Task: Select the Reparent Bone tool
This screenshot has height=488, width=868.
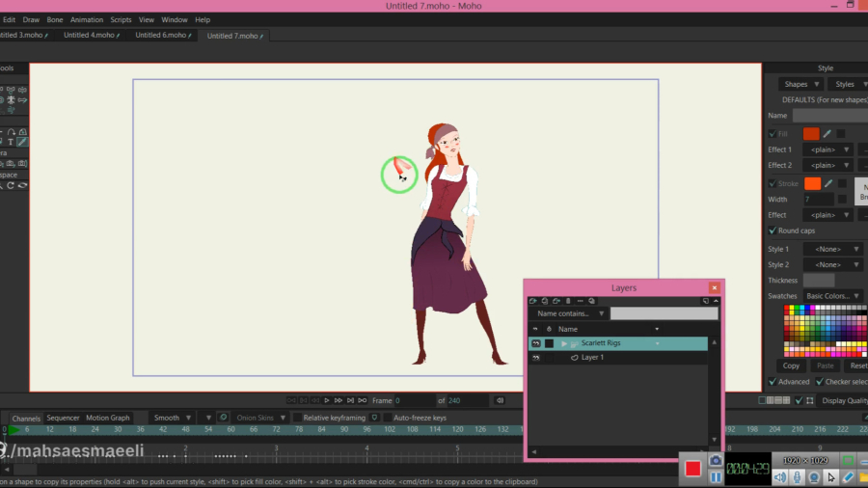Action: (11, 89)
